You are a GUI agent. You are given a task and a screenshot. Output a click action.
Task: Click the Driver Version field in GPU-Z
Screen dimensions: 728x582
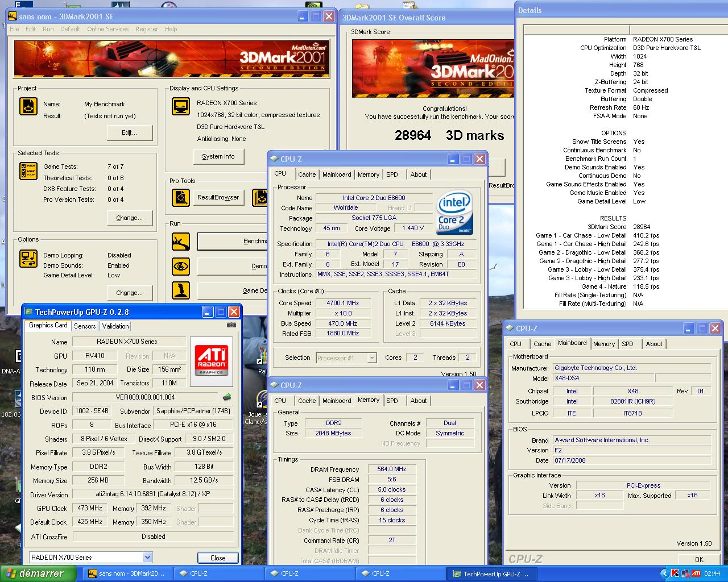(153, 494)
